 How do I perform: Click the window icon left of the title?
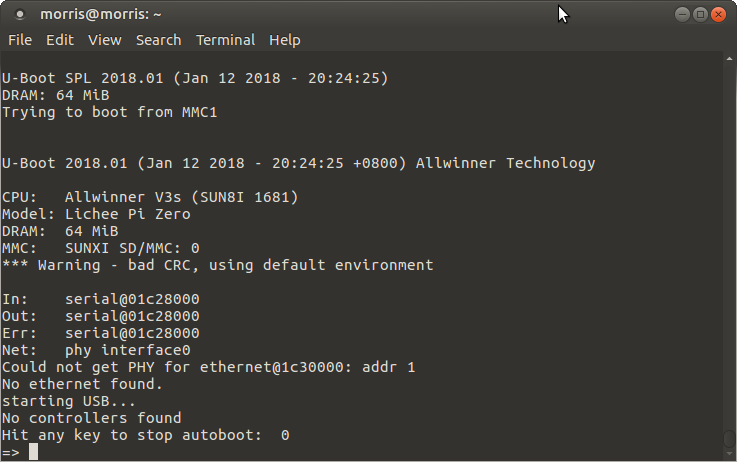tap(20, 15)
